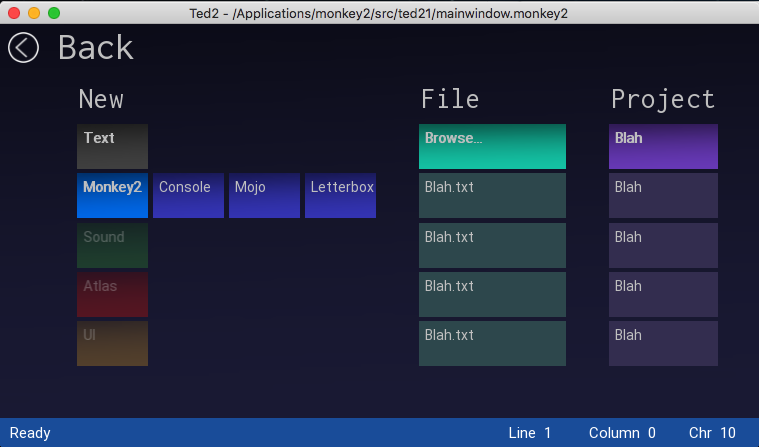The height and width of the screenshot is (447, 759).
Task: Open the first Blah.txt recent file
Action: pyautogui.click(x=492, y=195)
